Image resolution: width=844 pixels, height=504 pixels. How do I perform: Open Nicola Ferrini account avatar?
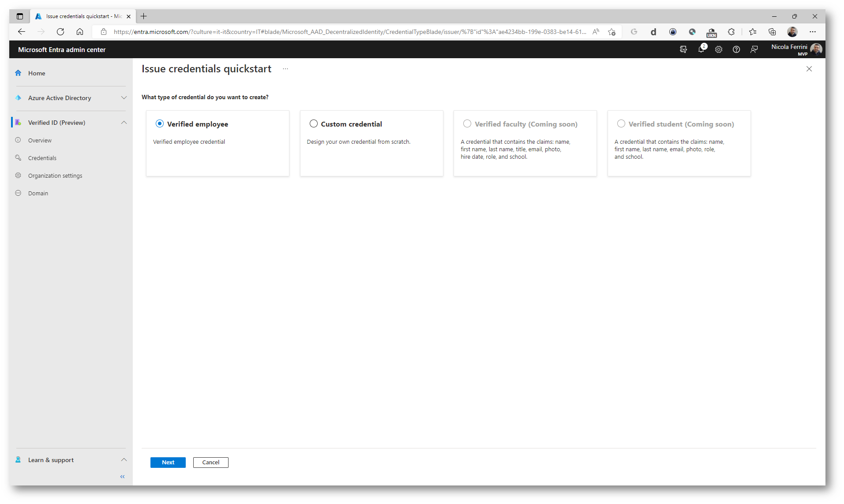coord(816,49)
